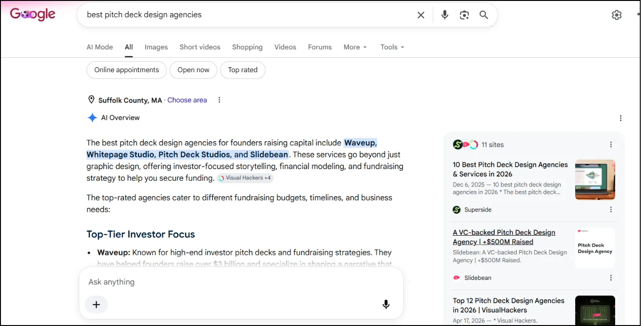Switch to Short videos tab

click(x=200, y=47)
